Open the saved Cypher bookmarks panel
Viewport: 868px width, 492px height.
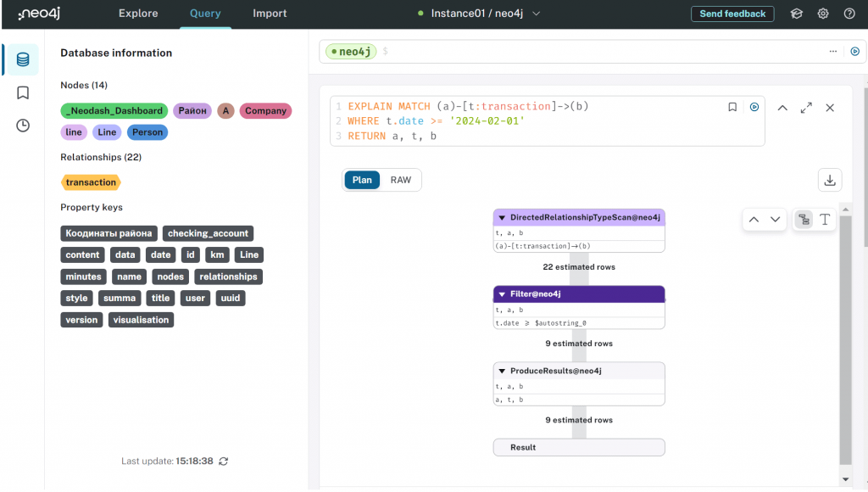click(x=23, y=92)
